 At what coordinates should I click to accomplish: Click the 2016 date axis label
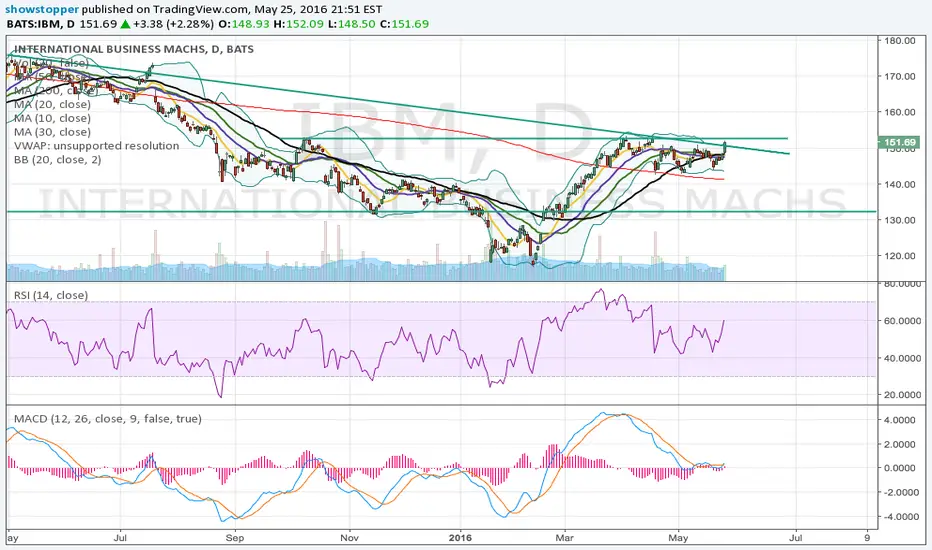click(x=460, y=538)
